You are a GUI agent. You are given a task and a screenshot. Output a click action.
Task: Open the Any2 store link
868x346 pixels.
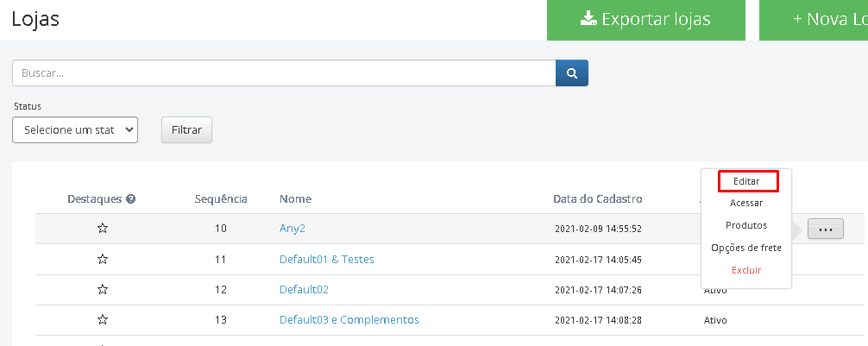tap(292, 229)
